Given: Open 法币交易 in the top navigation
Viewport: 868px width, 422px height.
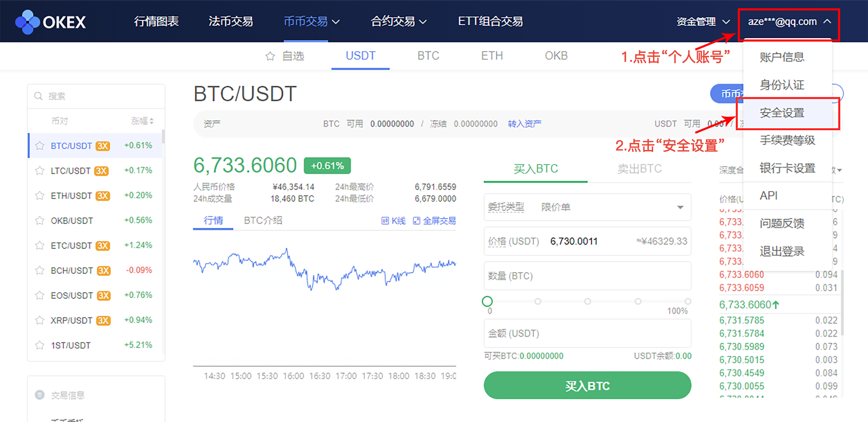Looking at the screenshot, I should coord(231,22).
